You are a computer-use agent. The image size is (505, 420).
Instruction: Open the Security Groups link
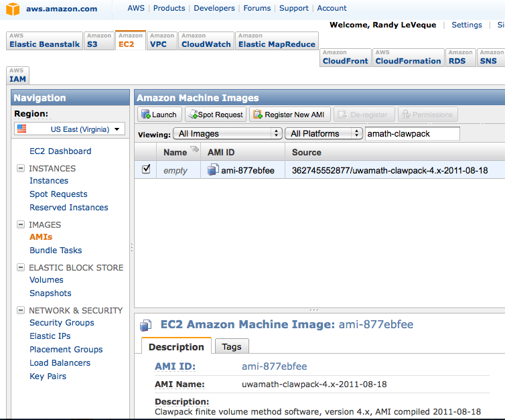pos(62,323)
